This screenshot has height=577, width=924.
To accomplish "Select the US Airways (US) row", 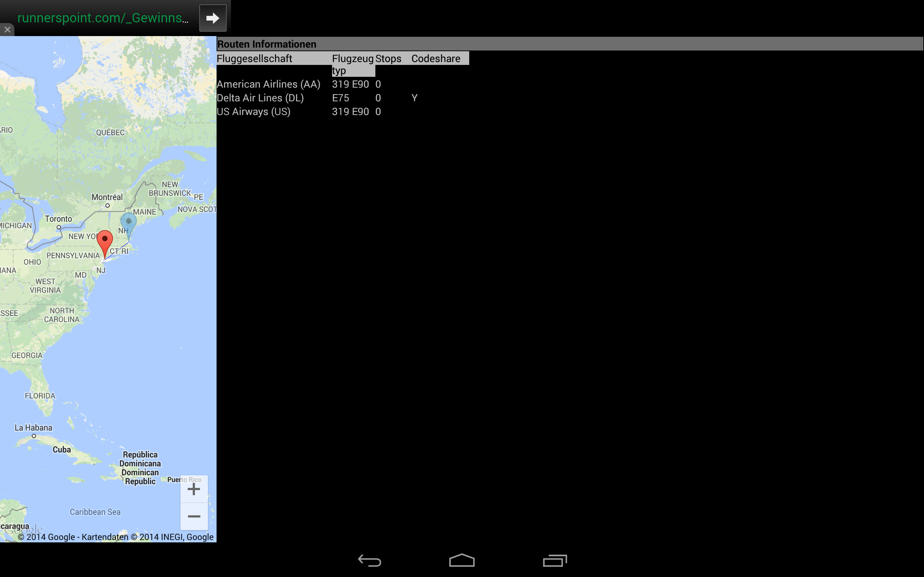I will click(253, 111).
